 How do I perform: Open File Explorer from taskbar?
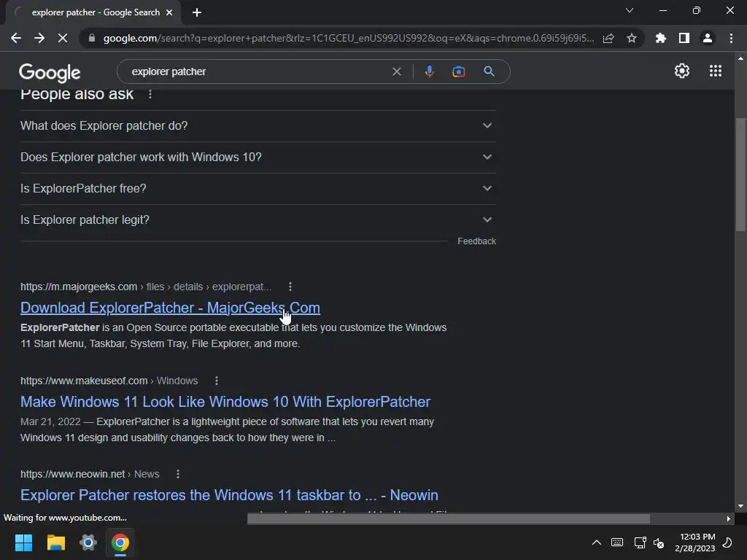point(55,542)
